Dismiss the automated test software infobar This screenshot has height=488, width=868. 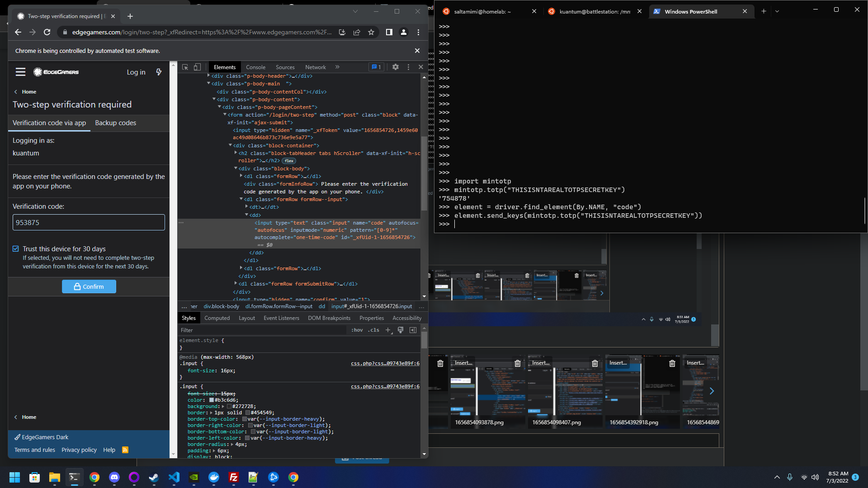pyautogui.click(x=417, y=51)
